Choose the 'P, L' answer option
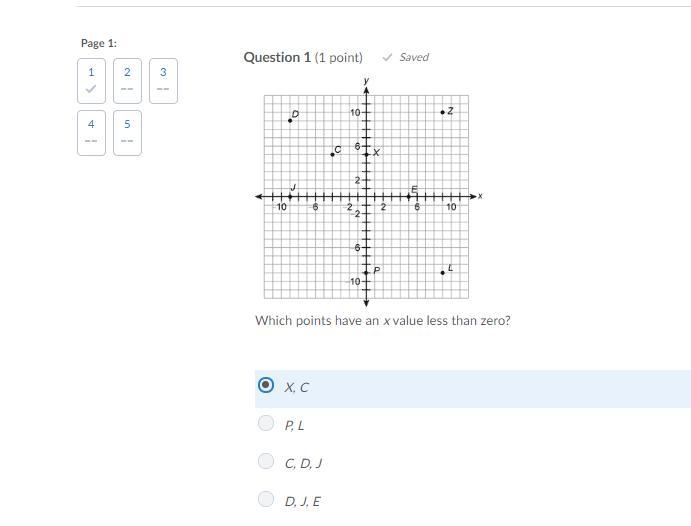691x526 pixels. pos(265,423)
